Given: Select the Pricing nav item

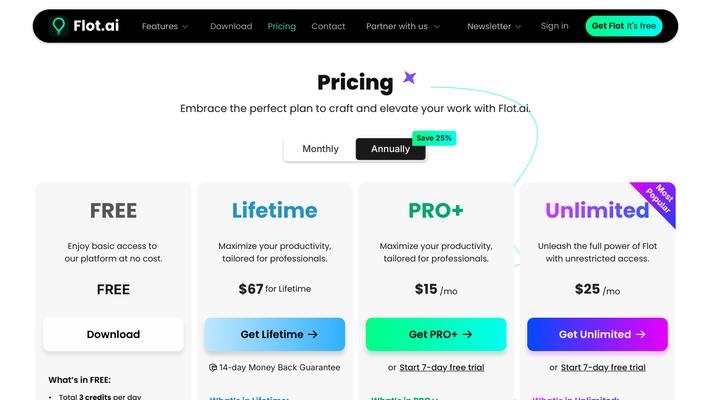Looking at the screenshot, I should (x=282, y=26).
